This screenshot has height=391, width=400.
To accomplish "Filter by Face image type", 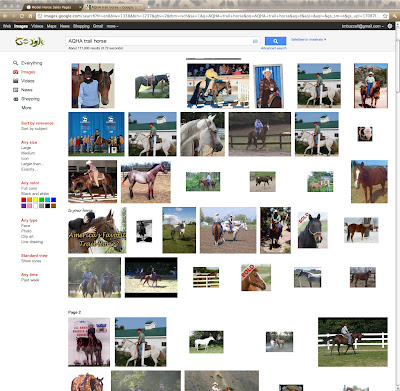I will (x=25, y=226).
